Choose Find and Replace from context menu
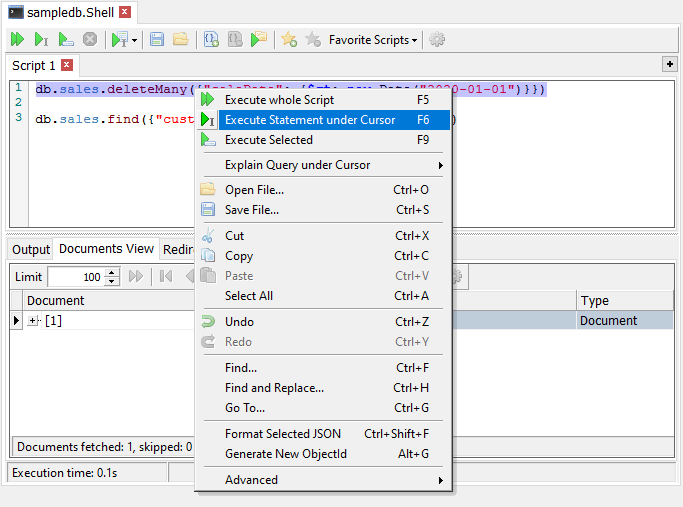 pyautogui.click(x=274, y=388)
